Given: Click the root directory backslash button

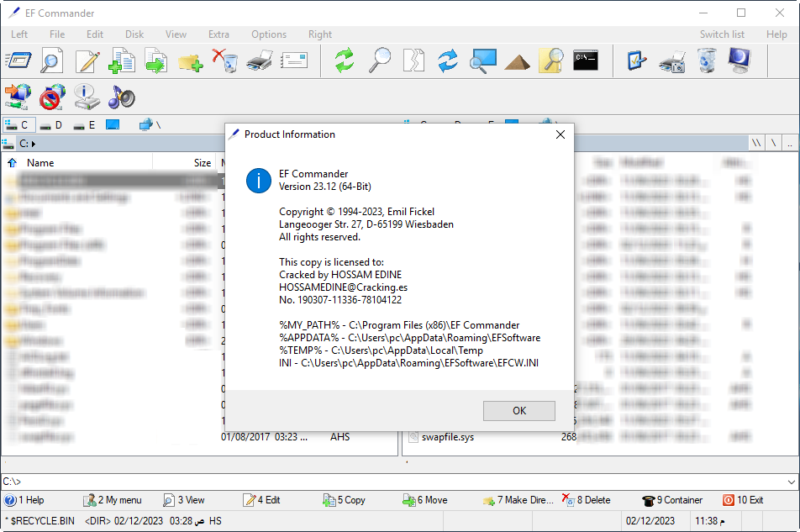Looking at the screenshot, I should (x=773, y=144).
